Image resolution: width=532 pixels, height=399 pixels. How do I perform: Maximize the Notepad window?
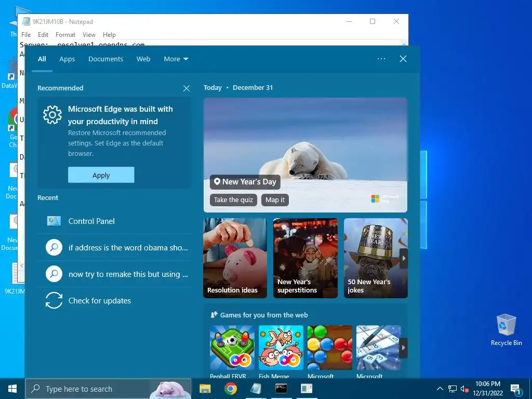pos(373,21)
